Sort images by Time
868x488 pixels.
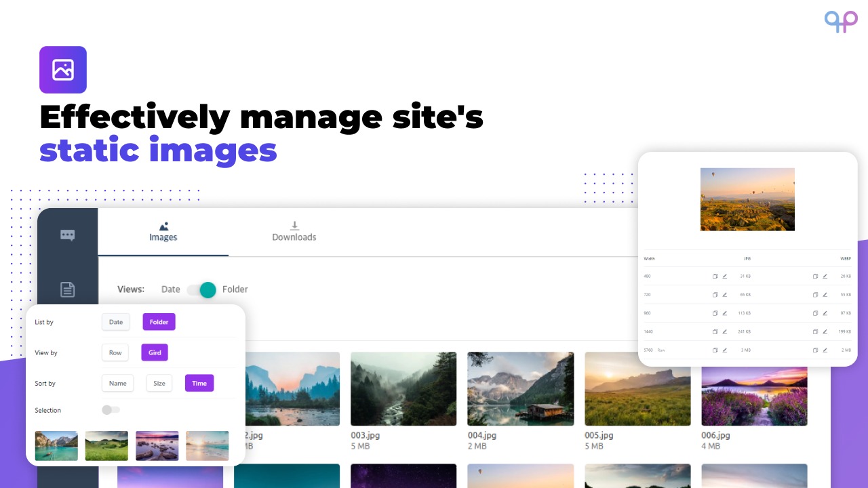pyautogui.click(x=199, y=384)
